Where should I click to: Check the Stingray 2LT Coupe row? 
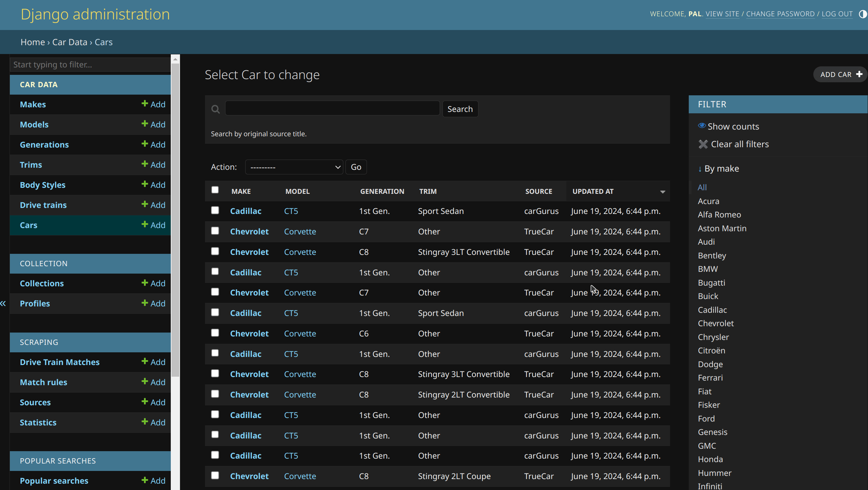pyautogui.click(x=215, y=476)
